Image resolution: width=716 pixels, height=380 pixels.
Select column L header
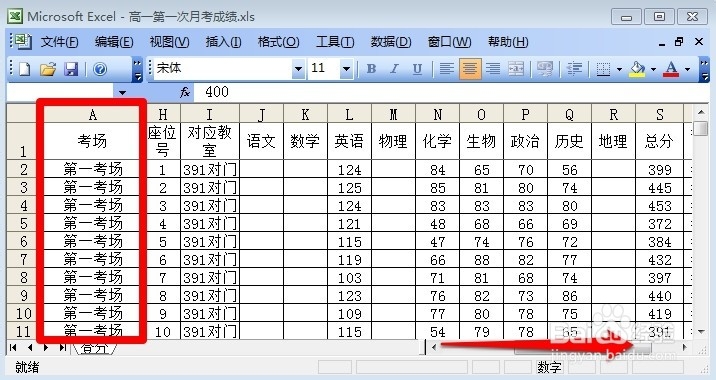pos(349,114)
